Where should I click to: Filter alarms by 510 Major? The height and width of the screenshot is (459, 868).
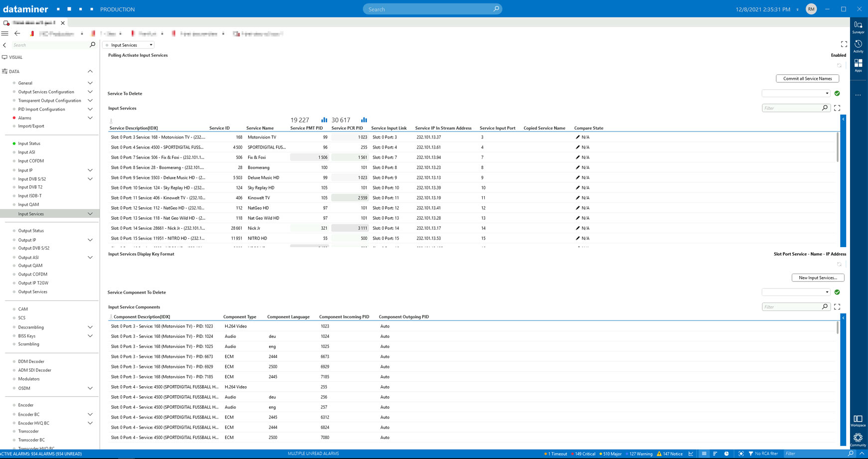click(610, 454)
